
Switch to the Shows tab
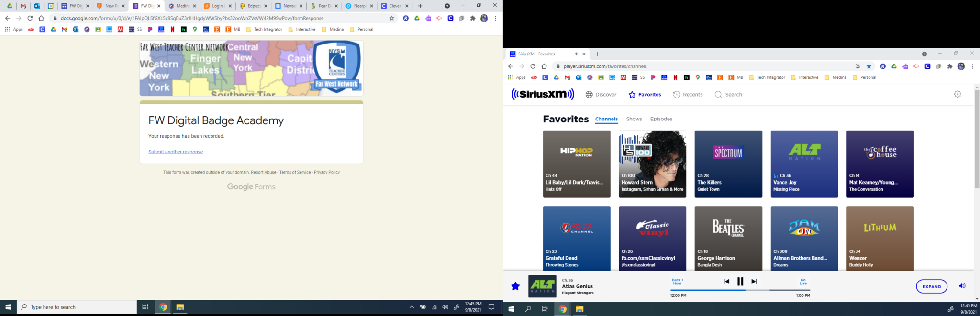634,119
